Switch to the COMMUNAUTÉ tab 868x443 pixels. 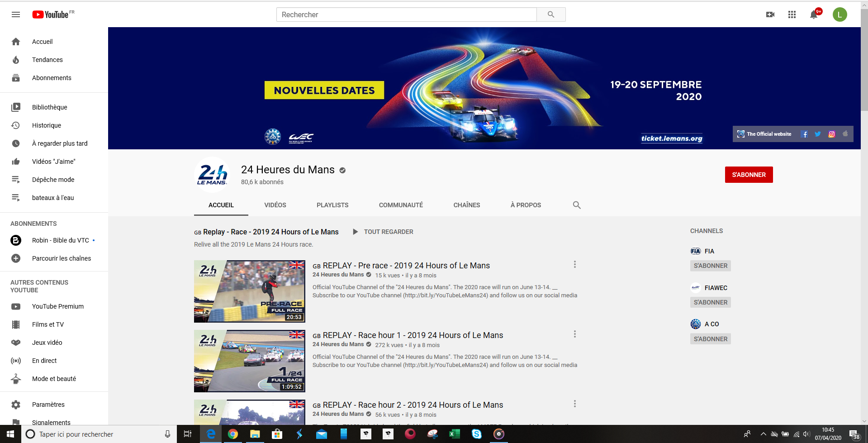pyautogui.click(x=401, y=205)
